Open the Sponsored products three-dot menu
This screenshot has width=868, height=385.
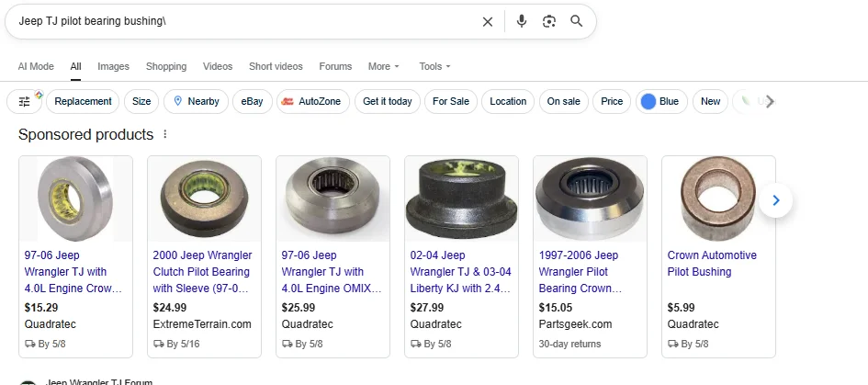coord(164,134)
